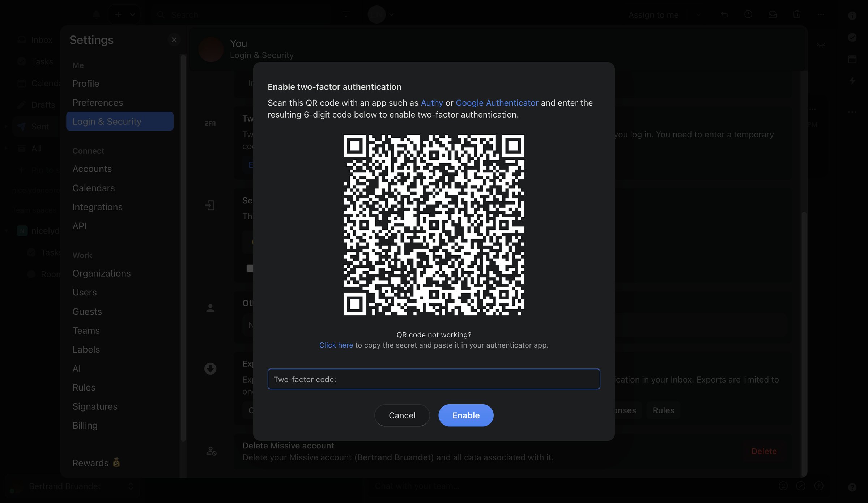This screenshot has width=868, height=503.
Task: Click the Search field in top bar
Action: coord(241,15)
